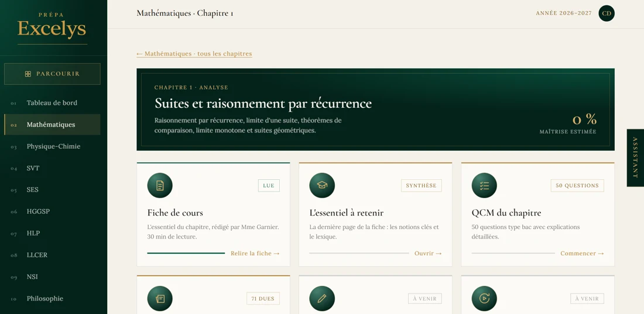
Task: Click the description mentioning Mme Garnier
Action: point(213,232)
